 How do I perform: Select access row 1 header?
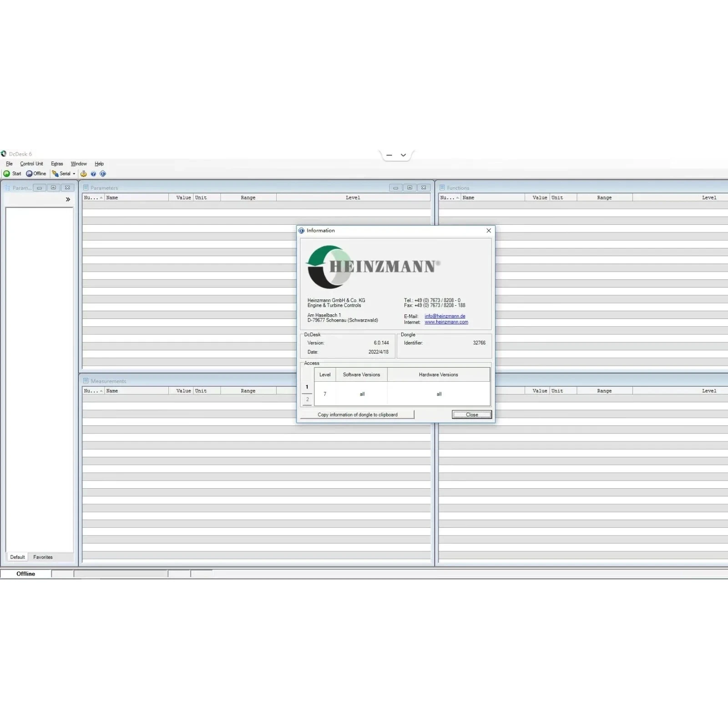click(x=307, y=387)
